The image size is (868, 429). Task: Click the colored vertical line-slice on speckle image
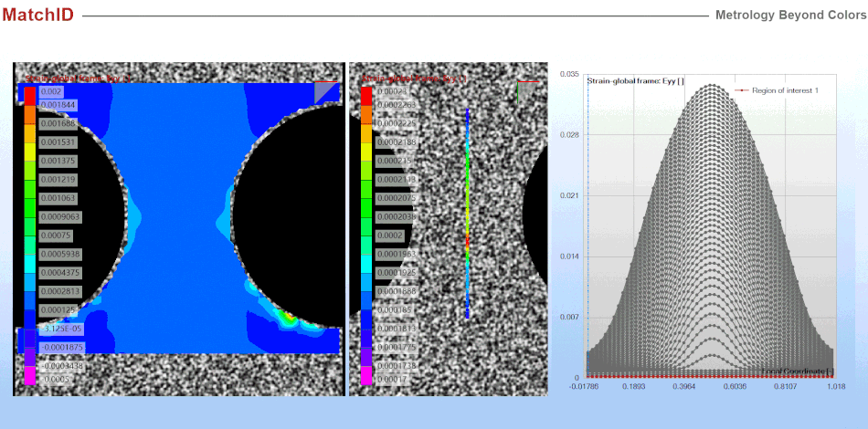(x=467, y=214)
